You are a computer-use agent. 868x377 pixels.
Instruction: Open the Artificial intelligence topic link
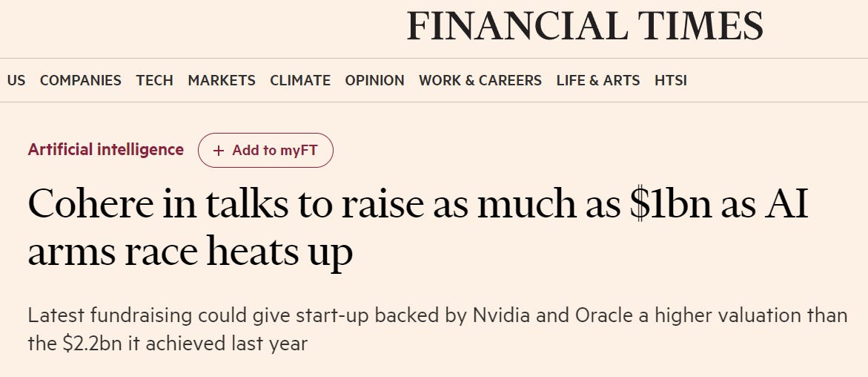pyautogui.click(x=105, y=150)
